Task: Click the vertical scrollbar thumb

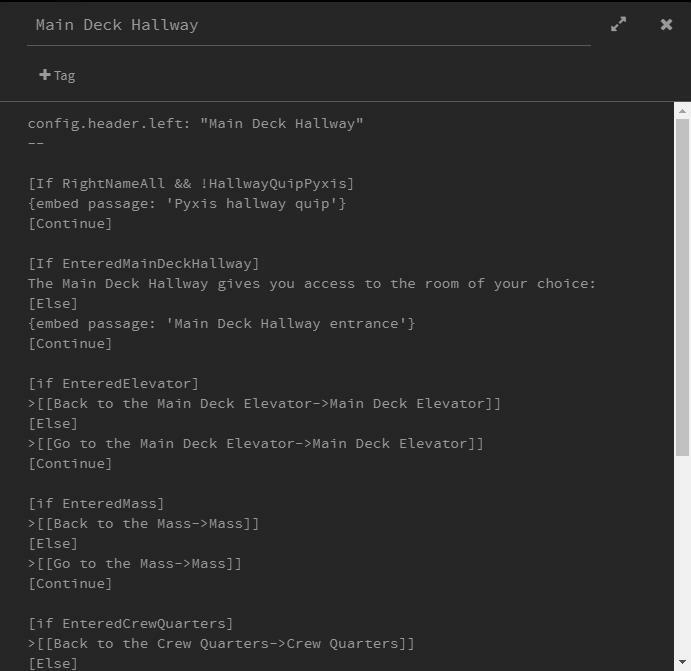Action: point(682,280)
